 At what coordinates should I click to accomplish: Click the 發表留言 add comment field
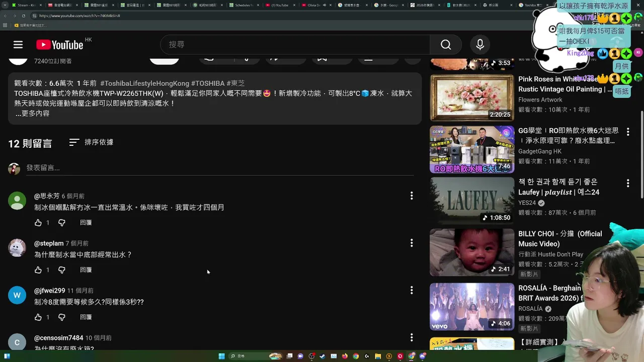point(220,168)
